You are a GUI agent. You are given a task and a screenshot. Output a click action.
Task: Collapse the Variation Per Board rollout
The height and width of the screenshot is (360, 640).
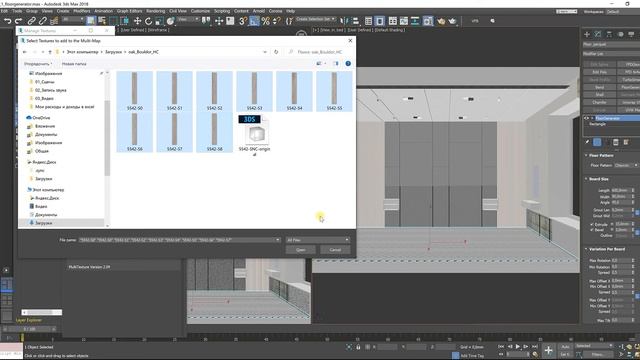pyautogui.click(x=586, y=249)
